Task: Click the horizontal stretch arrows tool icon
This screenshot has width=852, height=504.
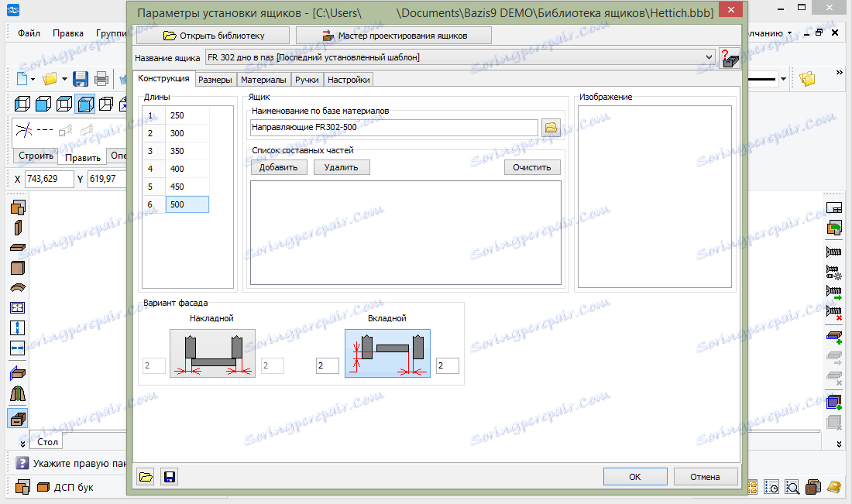Action: 18,348
